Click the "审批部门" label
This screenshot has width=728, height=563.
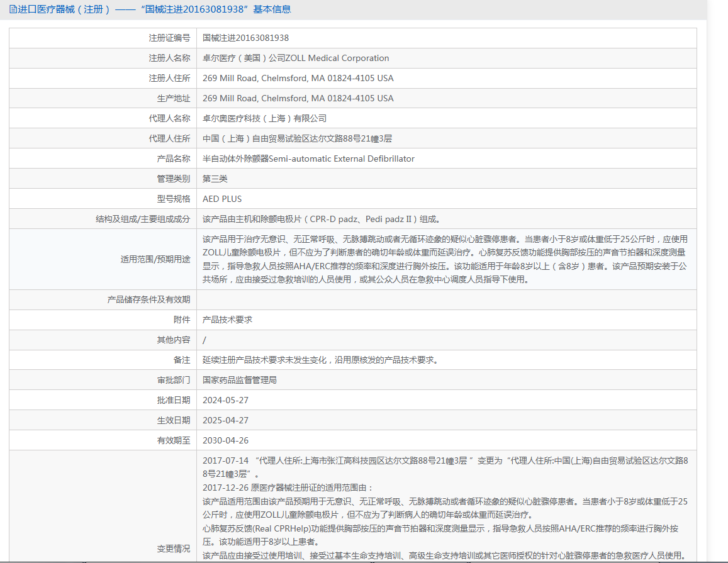click(x=174, y=380)
